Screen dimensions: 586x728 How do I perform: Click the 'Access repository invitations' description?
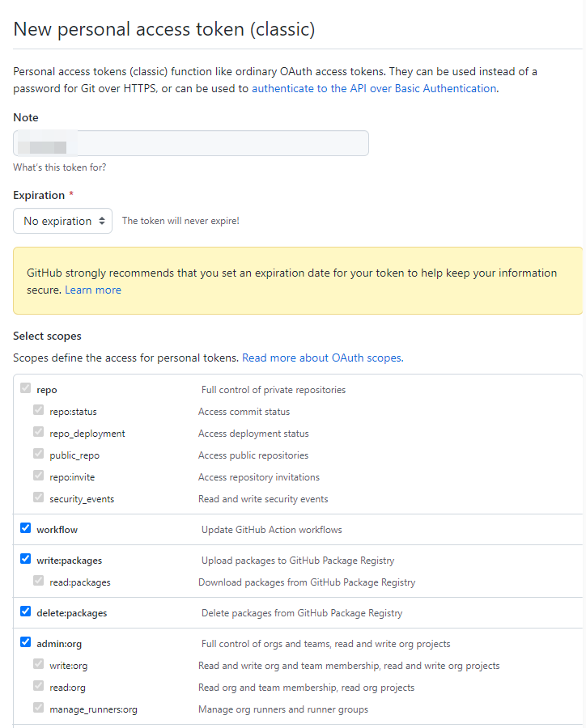pos(259,477)
